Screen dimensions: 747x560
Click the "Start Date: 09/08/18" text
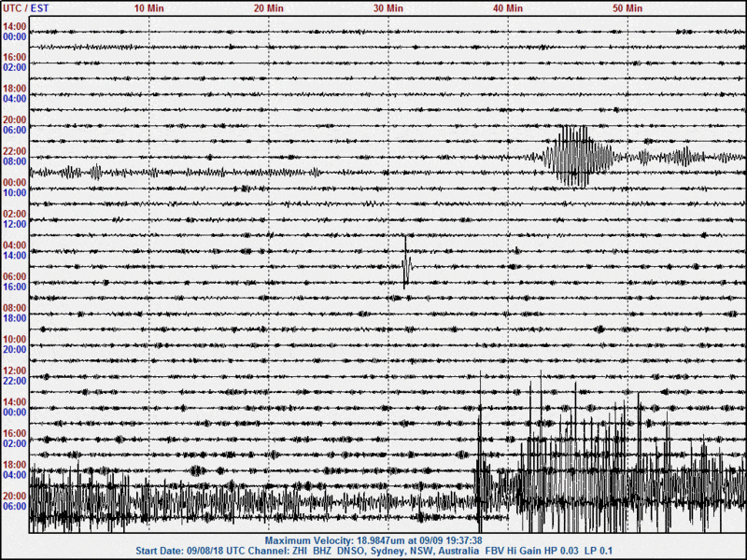179,551
